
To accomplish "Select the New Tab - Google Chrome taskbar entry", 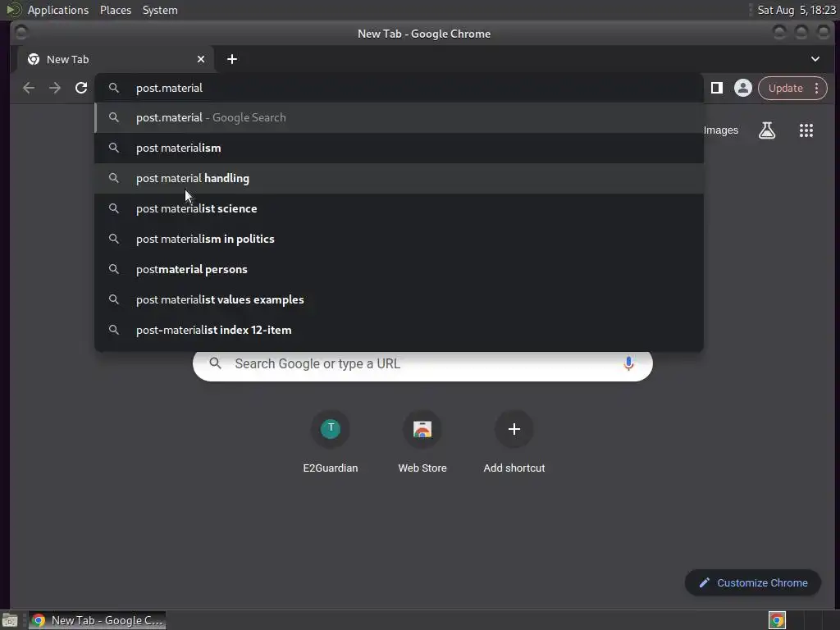I will pos(98,620).
